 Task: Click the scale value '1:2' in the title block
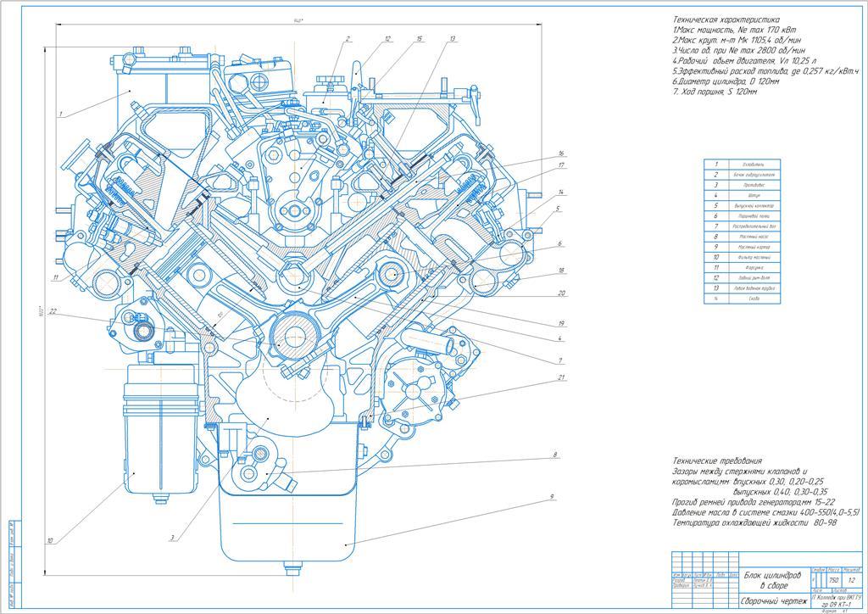point(852,581)
